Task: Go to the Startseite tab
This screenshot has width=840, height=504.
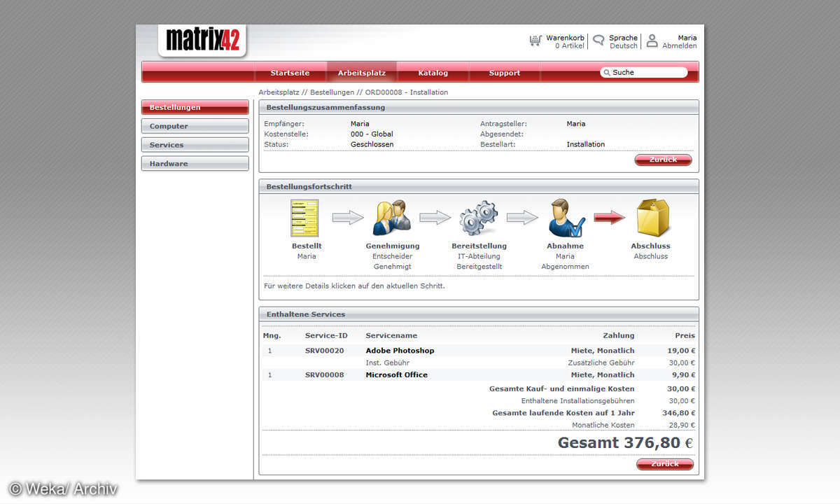Action: coord(290,73)
